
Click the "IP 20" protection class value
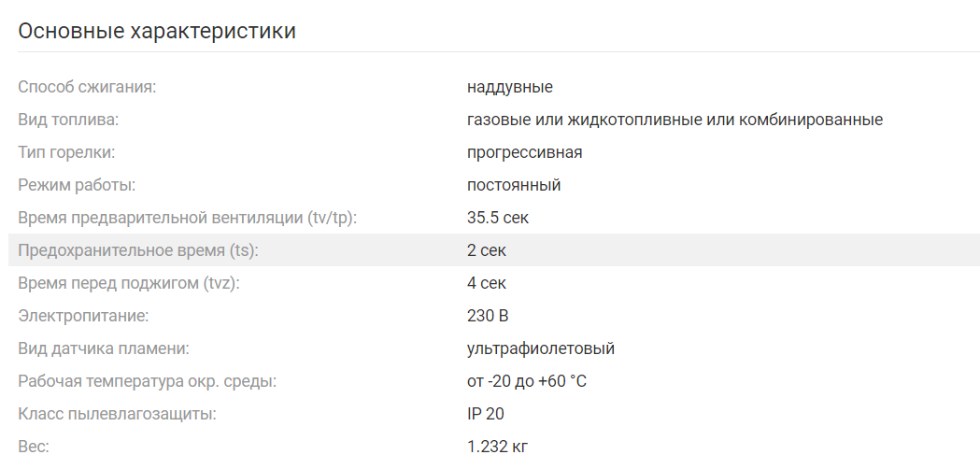tap(486, 414)
